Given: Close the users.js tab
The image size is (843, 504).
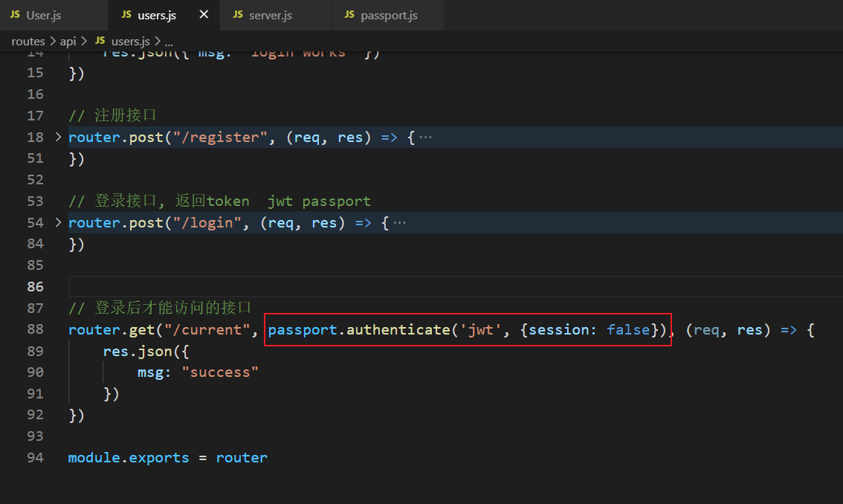Looking at the screenshot, I should (204, 15).
